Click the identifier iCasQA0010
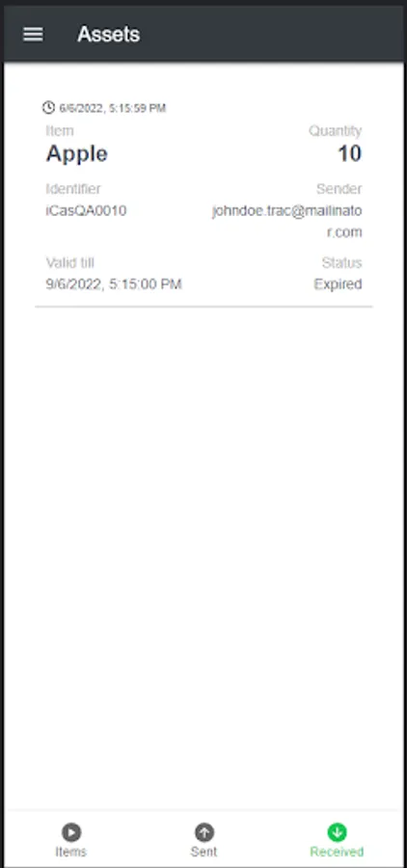This screenshot has width=407, height=868. coord(86,211)
